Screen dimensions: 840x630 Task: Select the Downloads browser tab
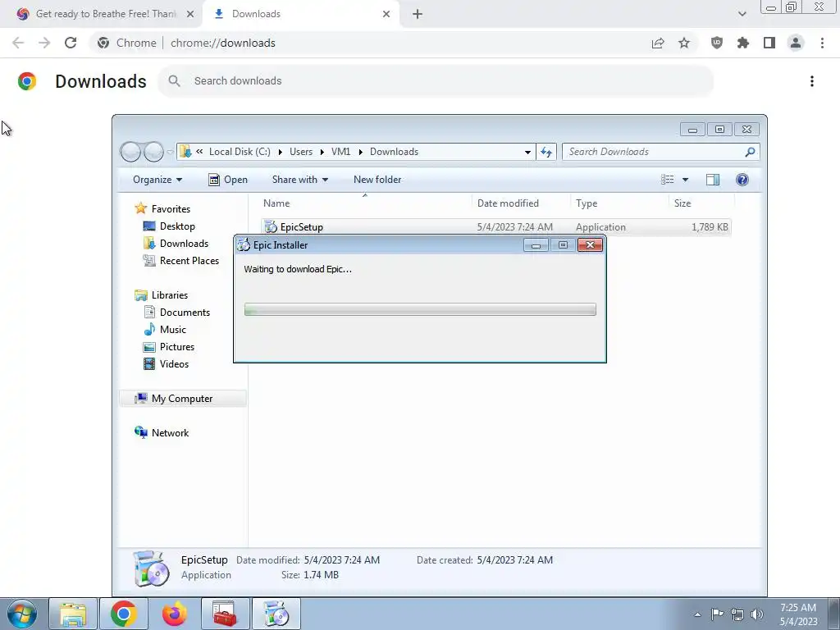coord(300,14)
